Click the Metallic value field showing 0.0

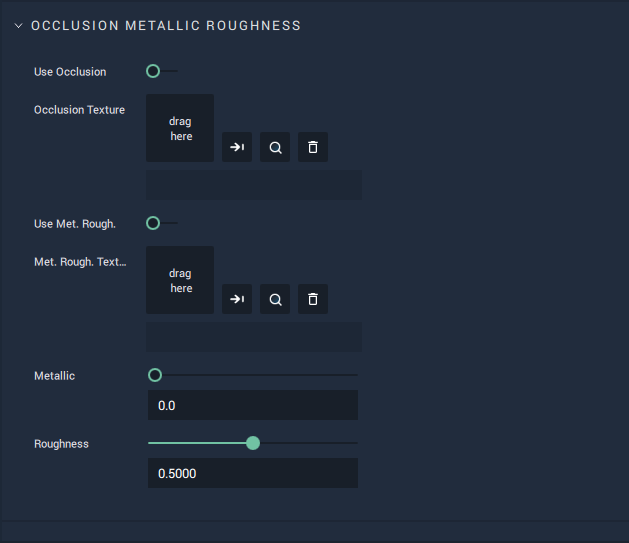[x=253, y=405]
